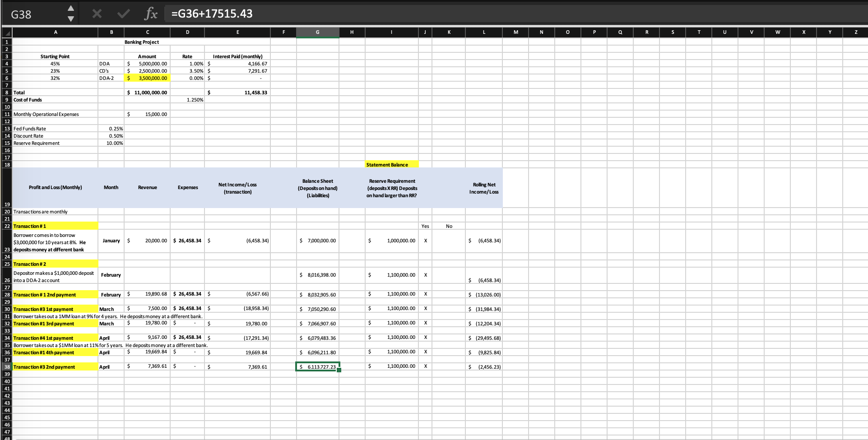The image size is (868, 440).
Task: Open the fx insert function button
Action: [x=151, y=14]
